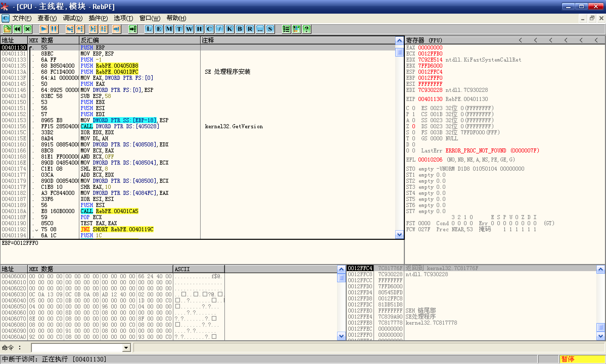This screenshot has width=606, height=364.
Task: Click the registers panel header (FPU) switcher
Action: pos(425,40)
